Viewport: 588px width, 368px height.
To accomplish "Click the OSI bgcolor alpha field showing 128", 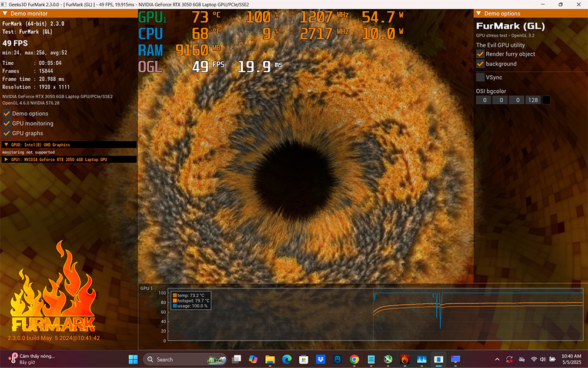I will (533, 100).
